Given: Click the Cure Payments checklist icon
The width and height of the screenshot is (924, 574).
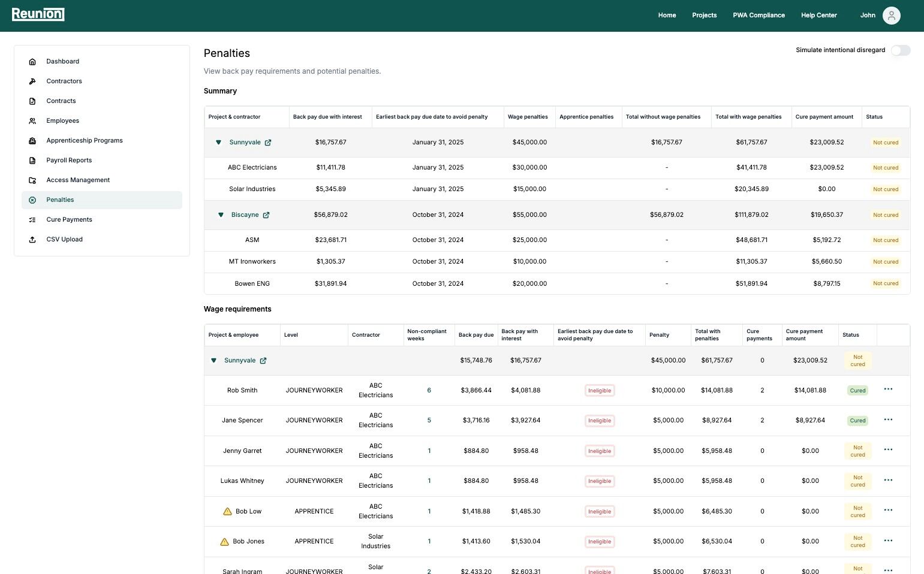Looking at the screenshot, I should [x=32, y=220].
